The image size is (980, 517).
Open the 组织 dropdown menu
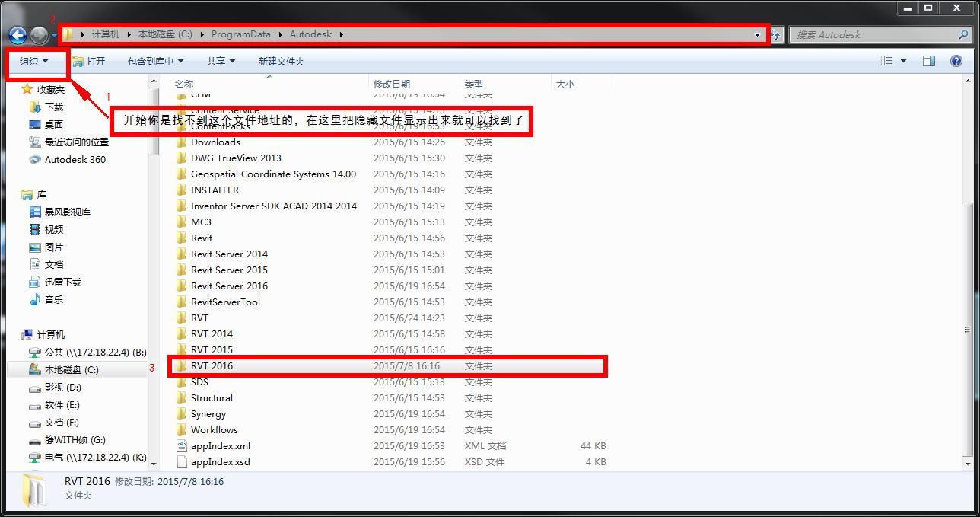point(33,61)
